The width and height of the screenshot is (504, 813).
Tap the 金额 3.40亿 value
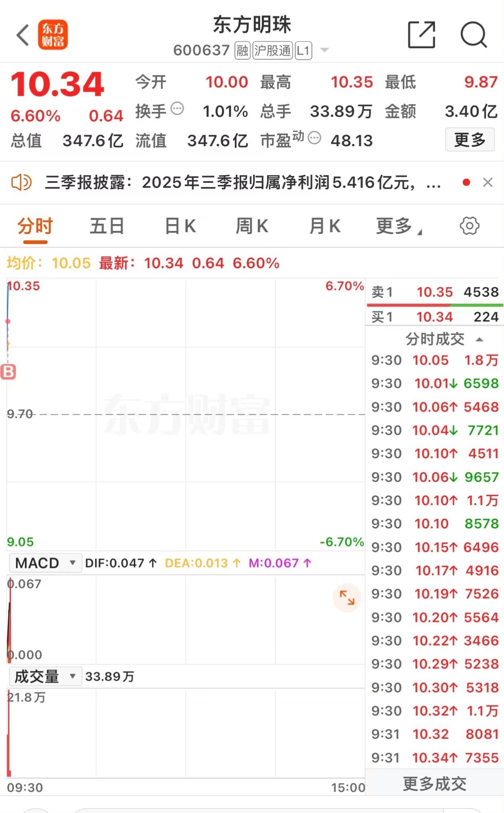pos(471,111)
